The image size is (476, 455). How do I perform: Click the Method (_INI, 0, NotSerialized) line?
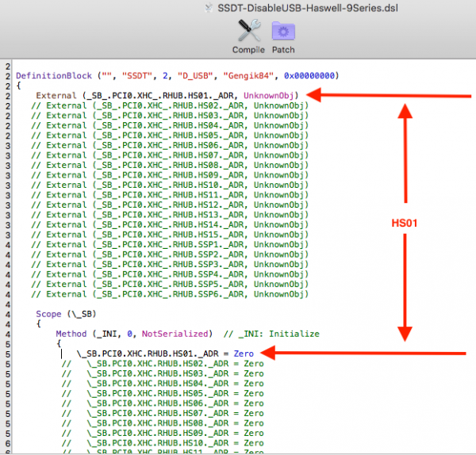[134, 334]
